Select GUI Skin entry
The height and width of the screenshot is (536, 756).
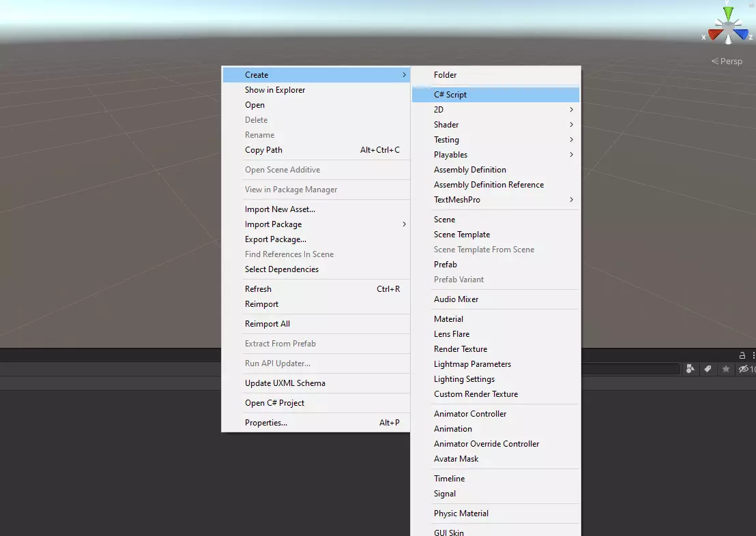495,531
